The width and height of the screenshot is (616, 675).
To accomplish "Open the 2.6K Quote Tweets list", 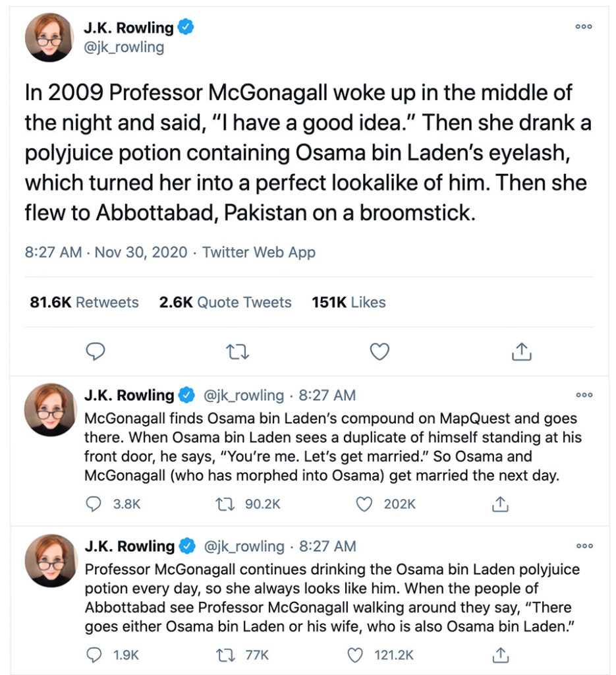I will (x=225, y=303).
